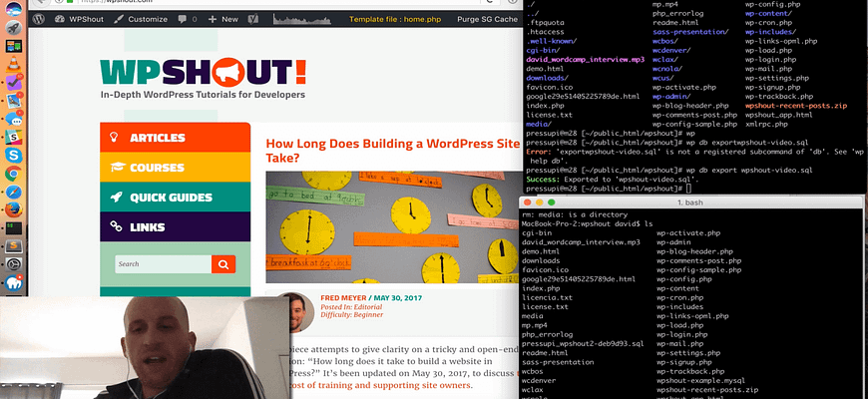The height and width of the screenshot is (399, 868).
Task: Open Slack in the dock
Action: [13, 138]
